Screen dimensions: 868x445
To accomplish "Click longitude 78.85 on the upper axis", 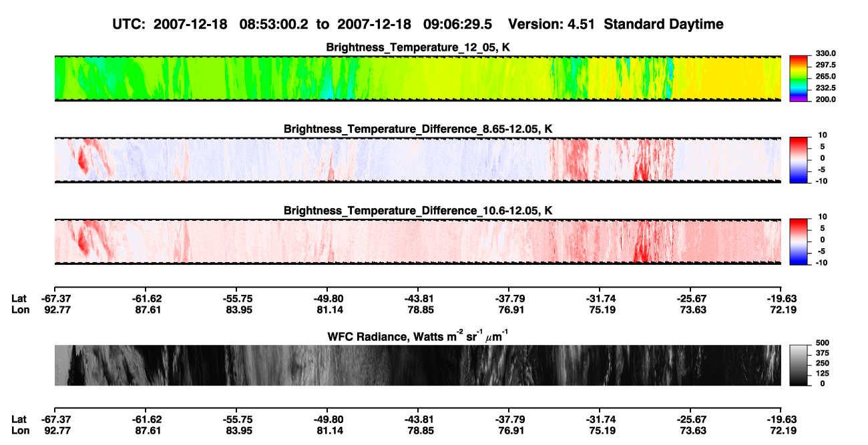I will (x=420, y=309).
